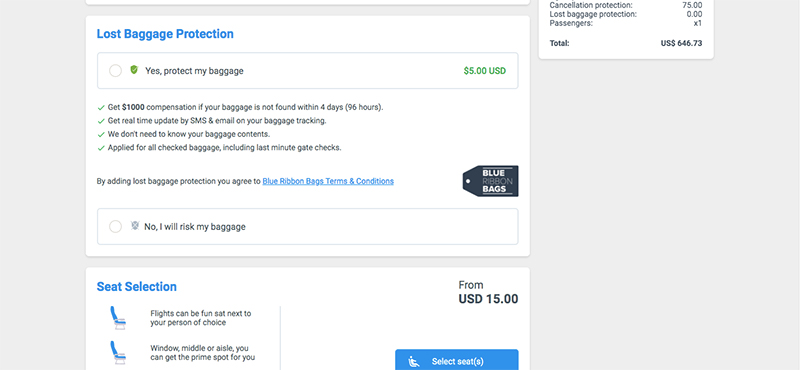This screenshot has width=800, height=370.
Task: Click the USD 15.00 seat price
Action: click(x=488, y=299)
